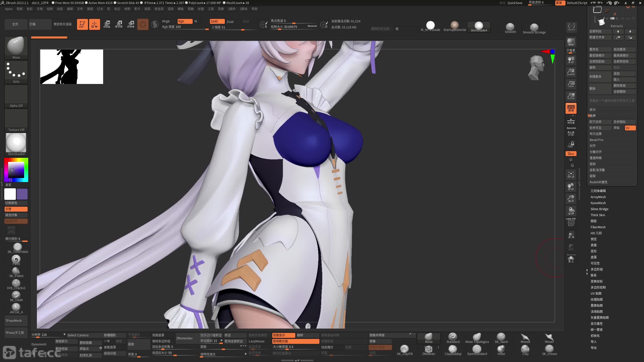Click the QuickSave button
This screenshot has width=644, height=362.
point(515,3)
